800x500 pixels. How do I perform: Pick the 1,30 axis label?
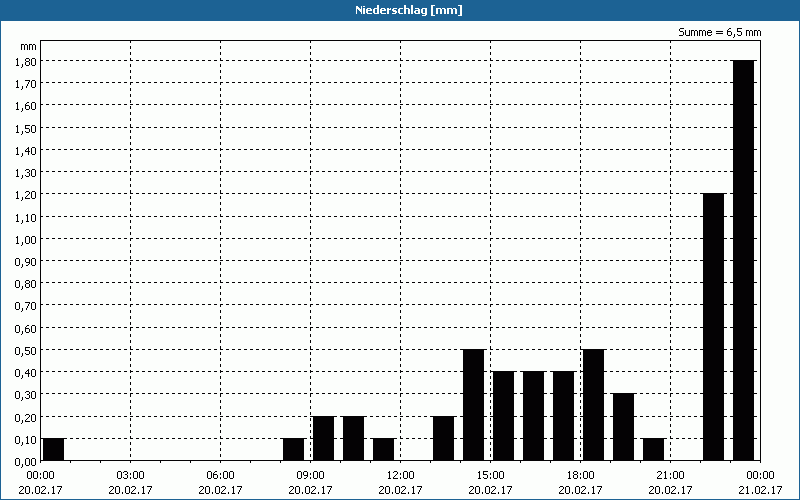tap(26, 172)
